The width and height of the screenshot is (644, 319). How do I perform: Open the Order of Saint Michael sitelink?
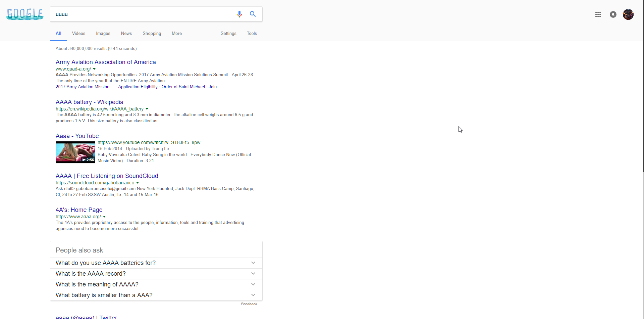coord(183,87)
